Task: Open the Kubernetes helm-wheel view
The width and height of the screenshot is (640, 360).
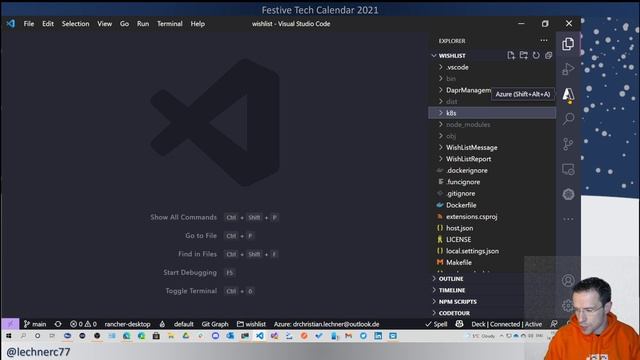Action: click(568, 194)
